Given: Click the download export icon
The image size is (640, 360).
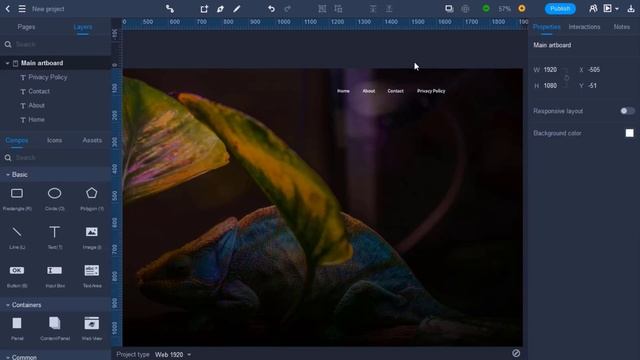Looking at the screenshot, I should (631, 9).
